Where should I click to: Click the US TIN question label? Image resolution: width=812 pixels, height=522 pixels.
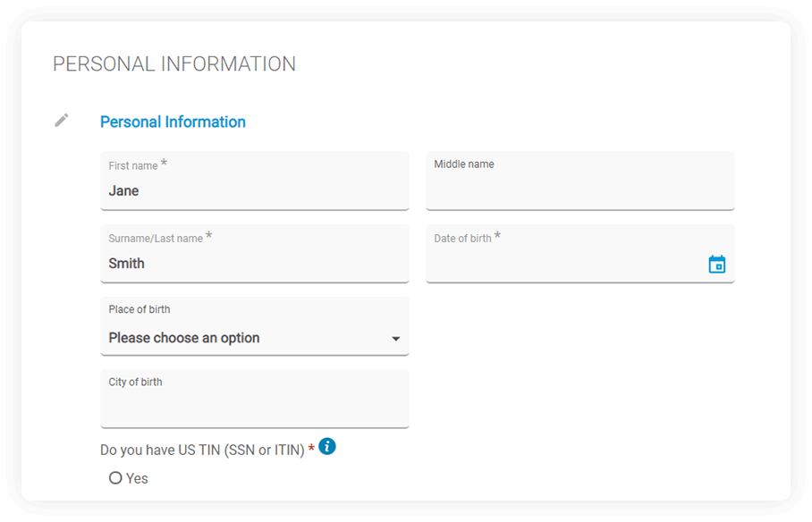pos(204,450)
